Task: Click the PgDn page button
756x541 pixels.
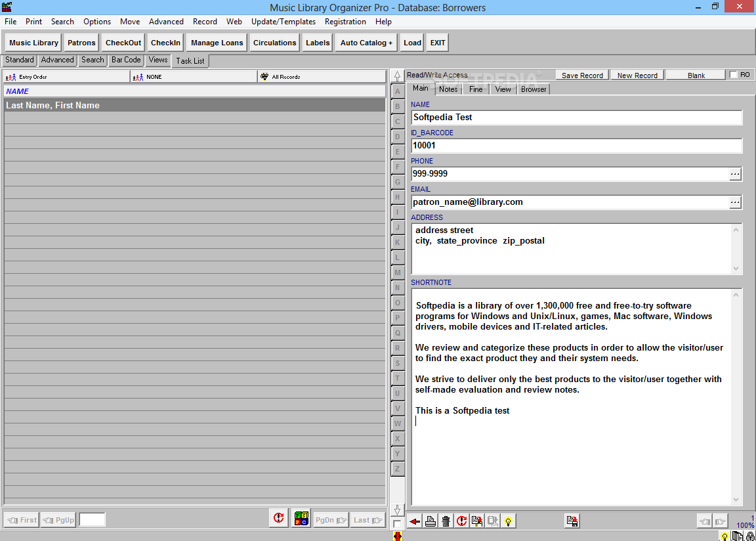Action: pyautogui.click(x=330, y=520)
